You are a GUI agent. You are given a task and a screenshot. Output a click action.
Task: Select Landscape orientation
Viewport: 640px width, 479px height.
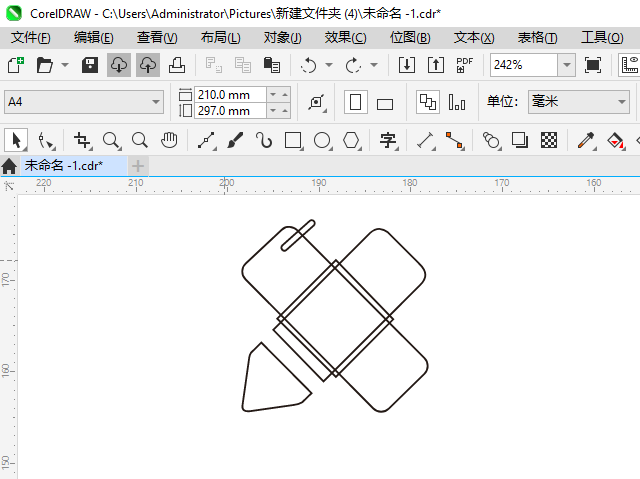click(x=385, y=104)
